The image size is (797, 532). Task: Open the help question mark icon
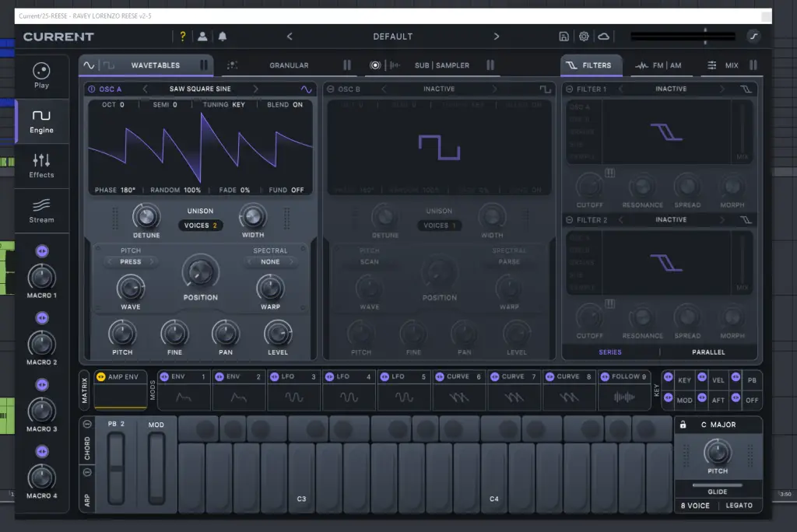(x=183, y=37)
